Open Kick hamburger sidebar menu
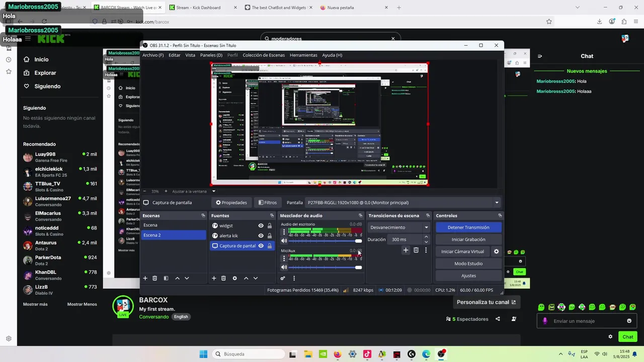This screenshot has height=362, width=644. pos(28,39)
